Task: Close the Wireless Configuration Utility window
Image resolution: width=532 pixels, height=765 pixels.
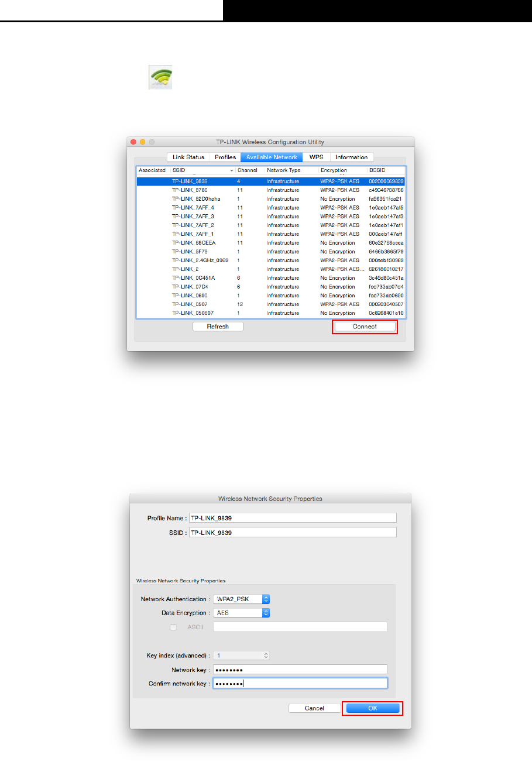Action: pos(133,142)
